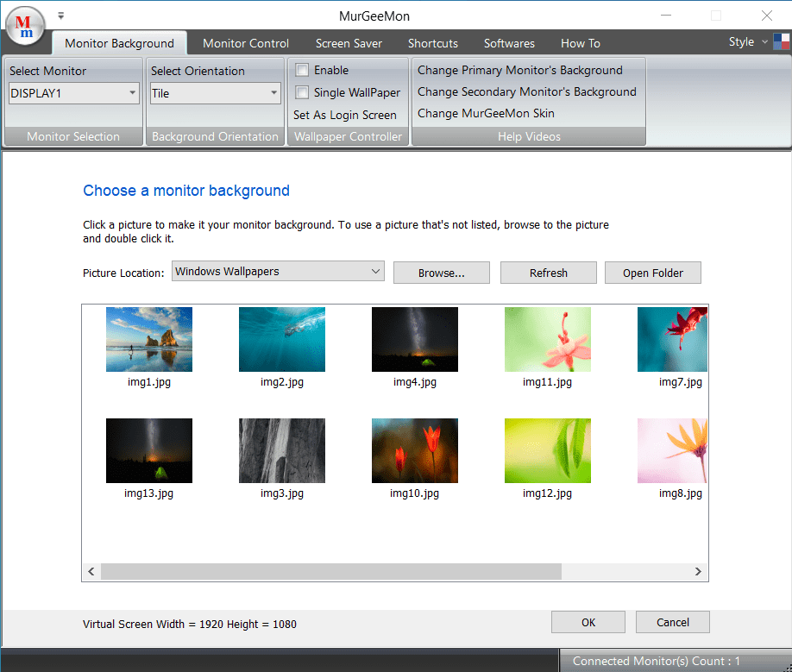Viewport: 792px width, 672px height.
Task: Open the Screen Saver tab
Action: click(349, 43)
